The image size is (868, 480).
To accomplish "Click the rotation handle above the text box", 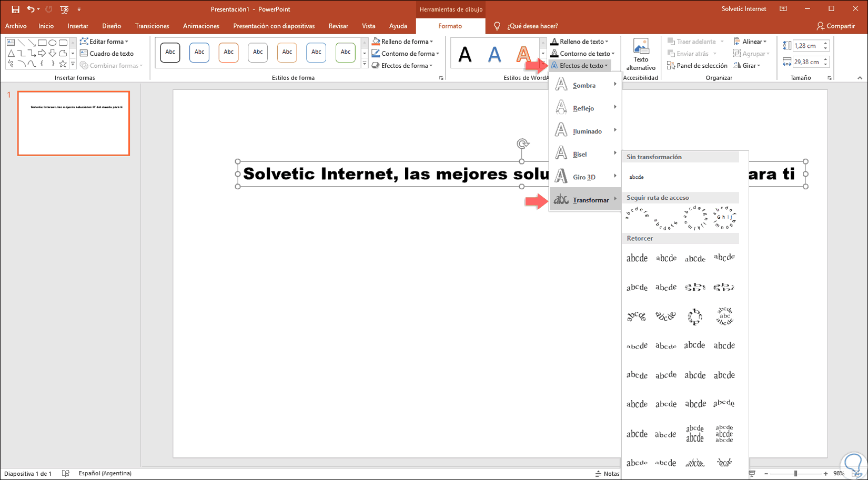I will 522,144.
